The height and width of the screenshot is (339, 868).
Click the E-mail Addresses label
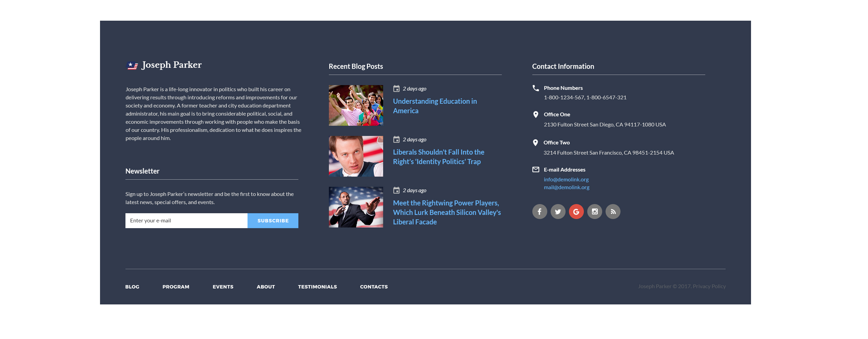pos(565,170)
